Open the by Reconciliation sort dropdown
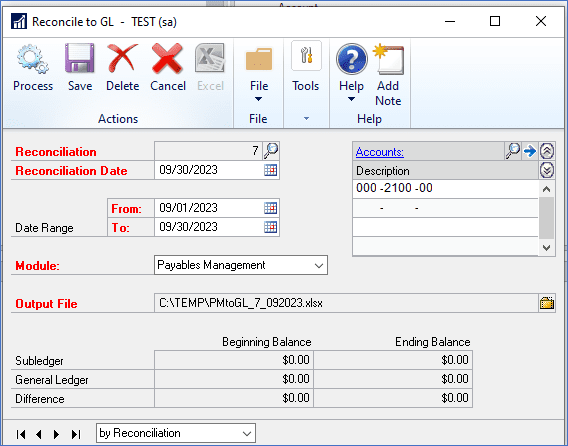Viewport: 568px width, 446px height. [176, 433]
